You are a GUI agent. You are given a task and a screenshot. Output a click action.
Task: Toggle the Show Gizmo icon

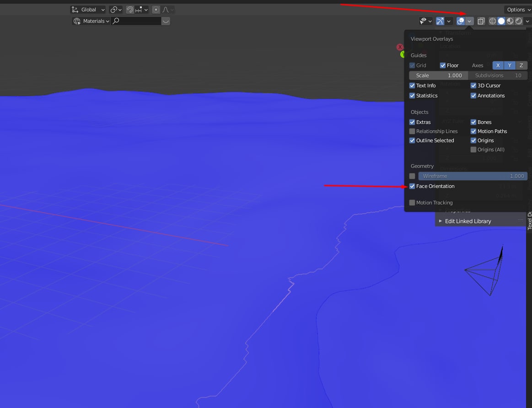440,21
